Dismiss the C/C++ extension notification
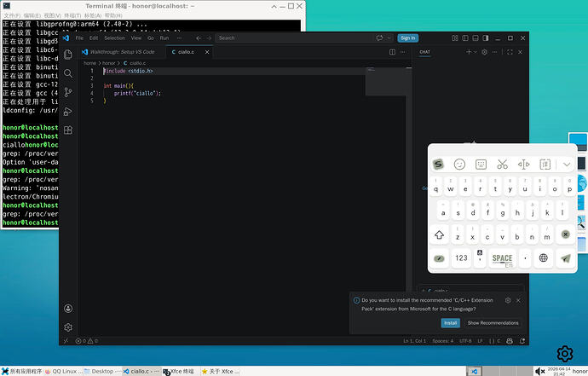 point(518,300)
